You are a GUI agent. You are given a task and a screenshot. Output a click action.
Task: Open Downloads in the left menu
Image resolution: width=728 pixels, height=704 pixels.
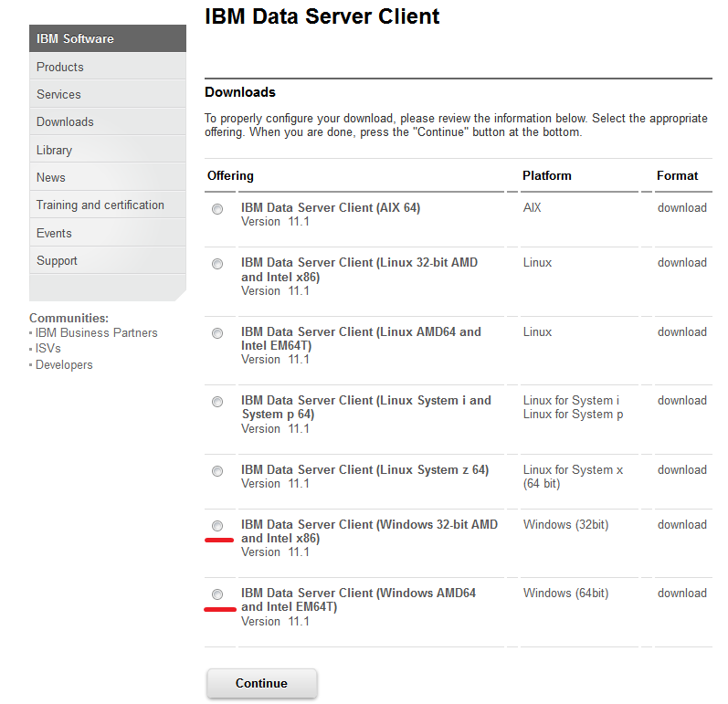[108, 121]
